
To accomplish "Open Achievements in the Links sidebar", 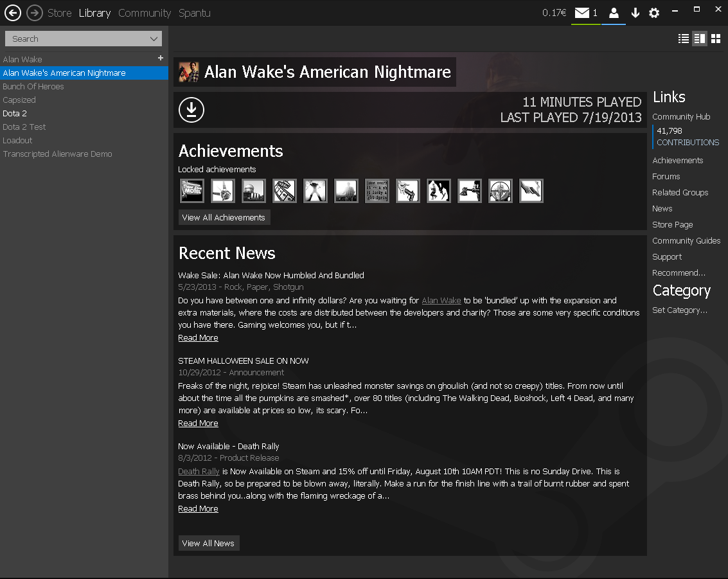I will pyautogui.click(x=677, y=160).
